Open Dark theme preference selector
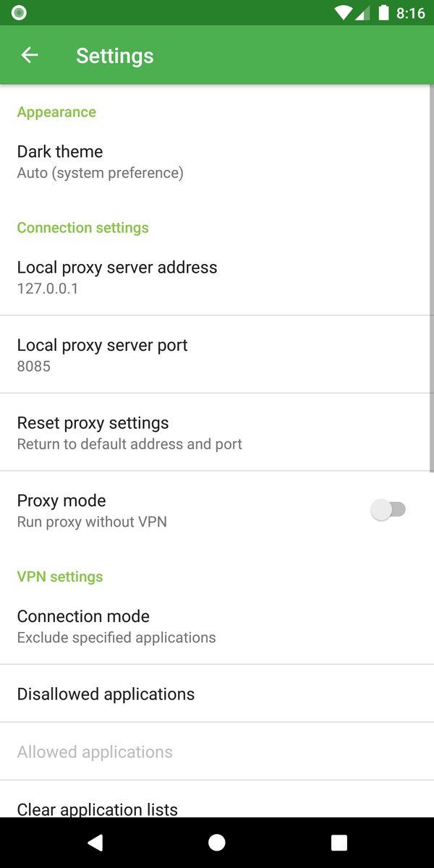 point(217,162)
